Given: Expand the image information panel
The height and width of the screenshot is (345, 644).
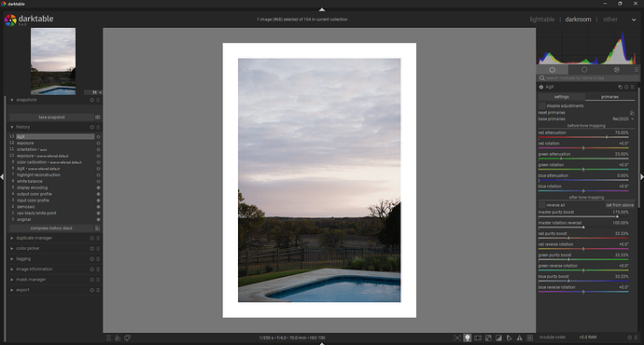Looking at the screenshot, I should tap(12, 269).
